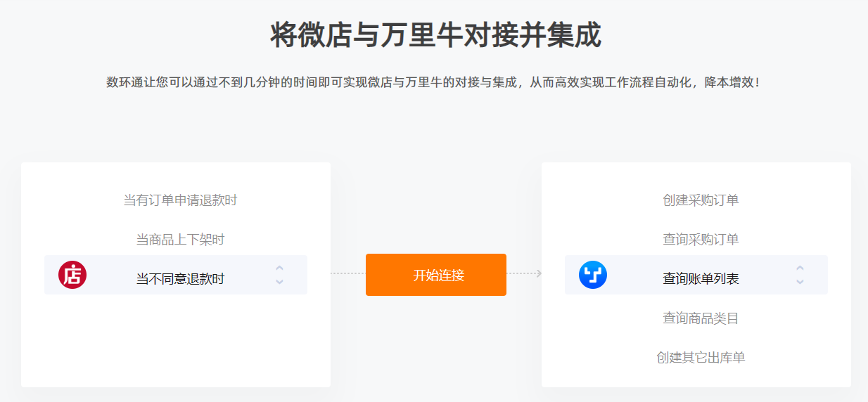
Task: Choose action 创建其它出库单
Action: (701, 358)
